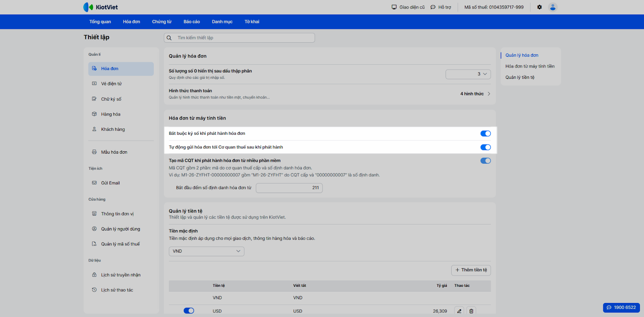Click the Tìm kiếm thiết lập search field

[242, 38]
